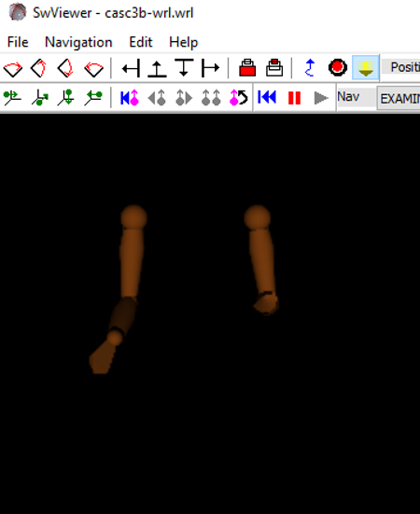Click rotate icon with wide diamond, red arrow pointing right
Screen dimensions: 420x514
(x=13, y=68)
